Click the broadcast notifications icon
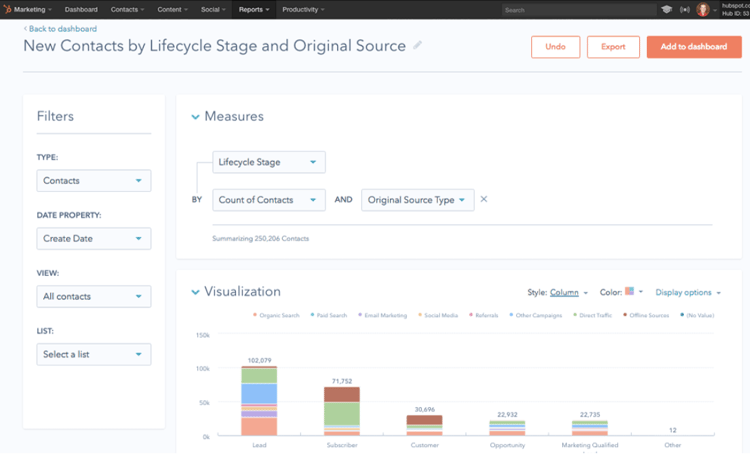 [685, 9]
